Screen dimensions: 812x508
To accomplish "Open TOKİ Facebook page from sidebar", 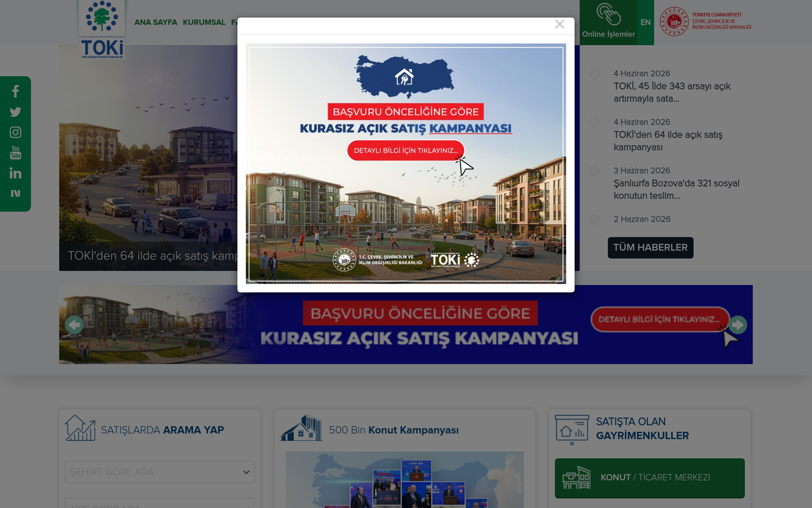I will pyautogui.click(x=15, y=91).
